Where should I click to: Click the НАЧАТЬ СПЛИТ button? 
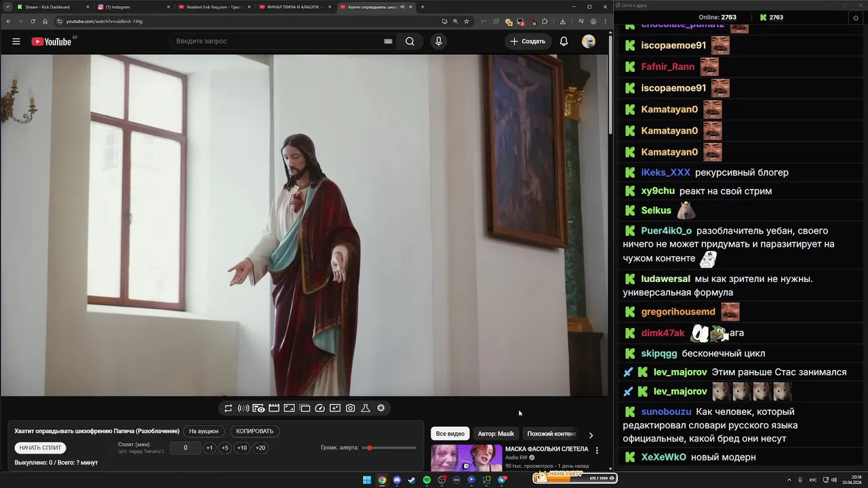click(40, 448)
